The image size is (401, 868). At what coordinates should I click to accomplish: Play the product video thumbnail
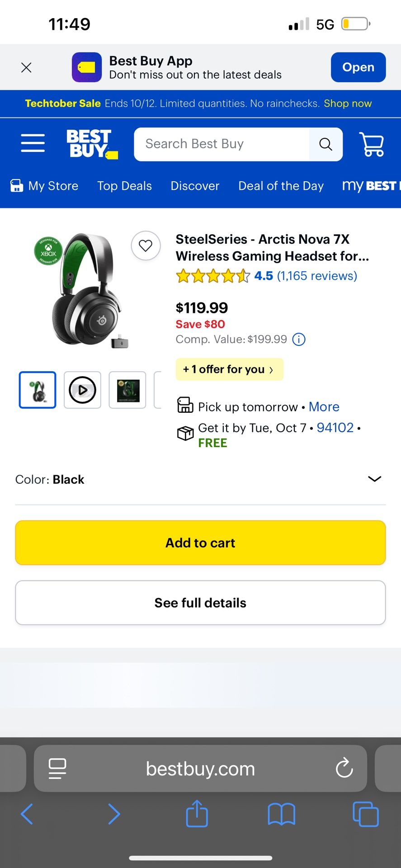click(x=82, y=390)
